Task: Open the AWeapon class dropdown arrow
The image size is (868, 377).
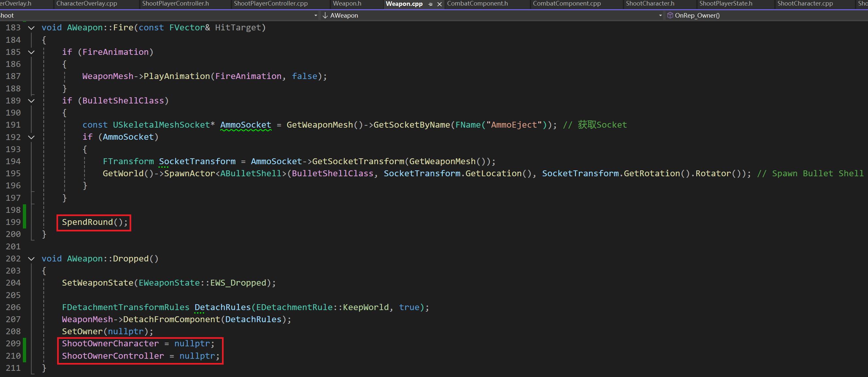Action: [660, 15]
